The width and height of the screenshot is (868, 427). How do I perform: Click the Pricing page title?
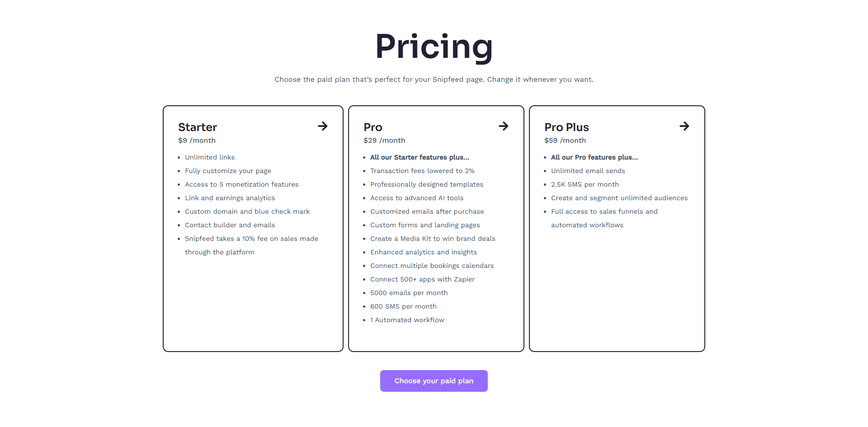434,47
